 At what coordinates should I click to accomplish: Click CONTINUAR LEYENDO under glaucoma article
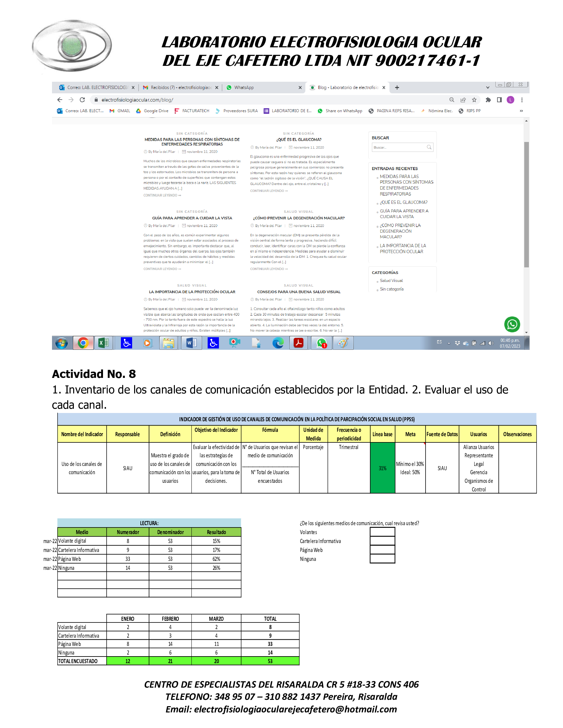click(x=269, y=191)
